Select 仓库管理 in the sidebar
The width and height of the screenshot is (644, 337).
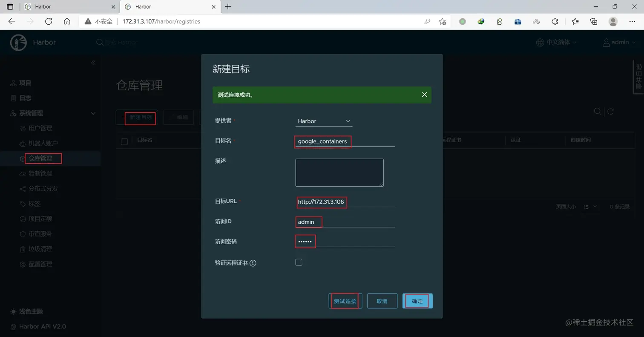[40, 158]
